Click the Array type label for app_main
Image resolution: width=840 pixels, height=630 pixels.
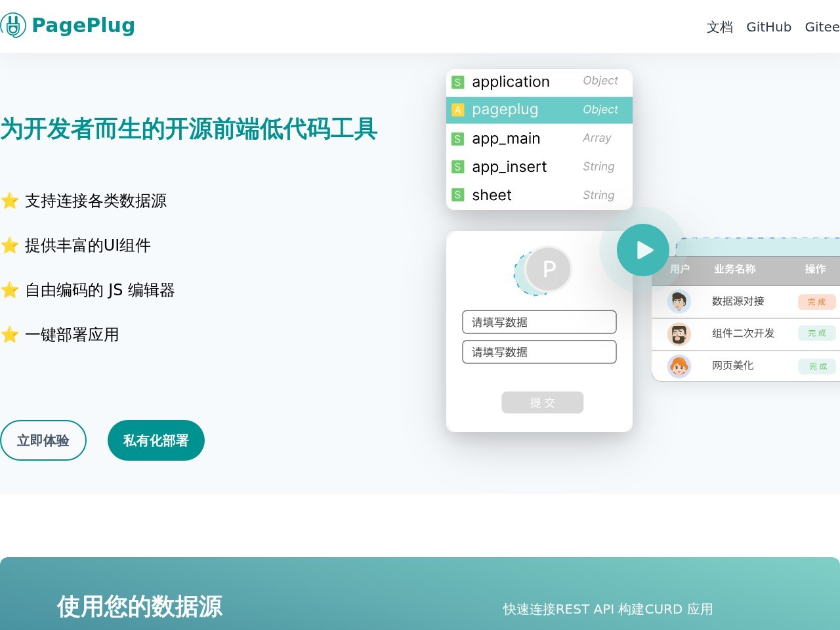click(597, 138)
